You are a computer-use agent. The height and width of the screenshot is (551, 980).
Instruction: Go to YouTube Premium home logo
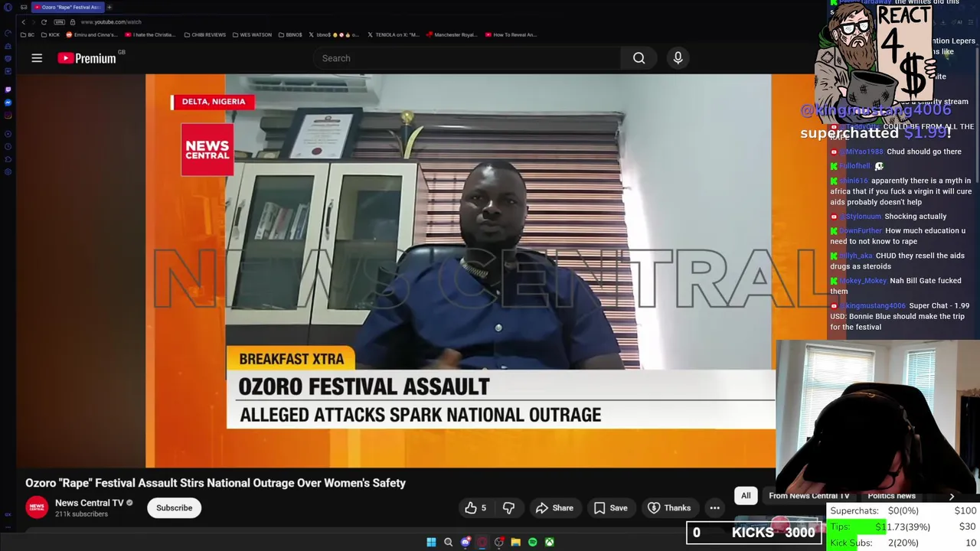[x=87, y=58]
